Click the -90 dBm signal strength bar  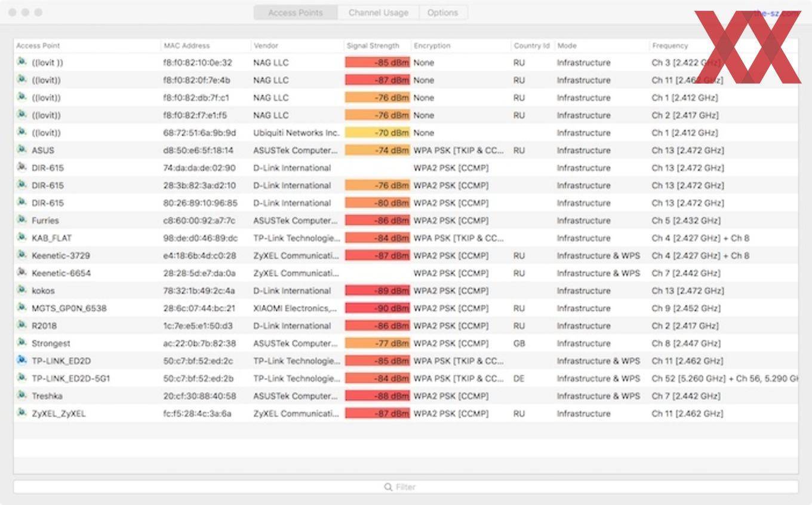(x=377, y=308)
